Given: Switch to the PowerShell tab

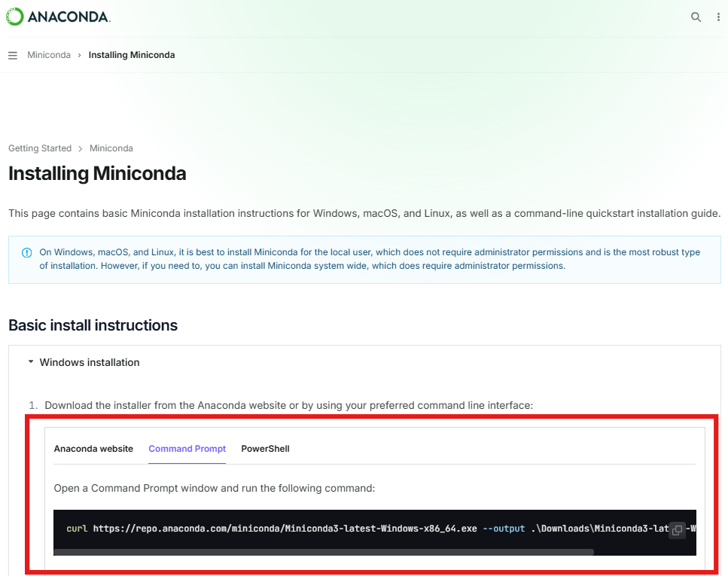Looking at the screenshot, I should [x=265, y=449].
